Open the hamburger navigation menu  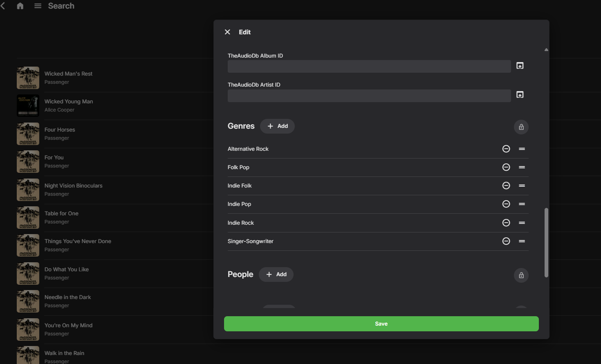(38, 6)
